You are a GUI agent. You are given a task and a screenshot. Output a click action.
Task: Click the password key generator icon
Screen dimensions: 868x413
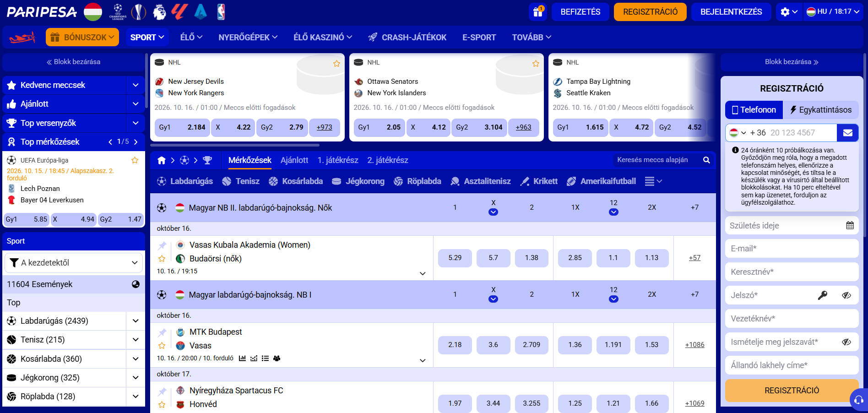coord(823,295)
